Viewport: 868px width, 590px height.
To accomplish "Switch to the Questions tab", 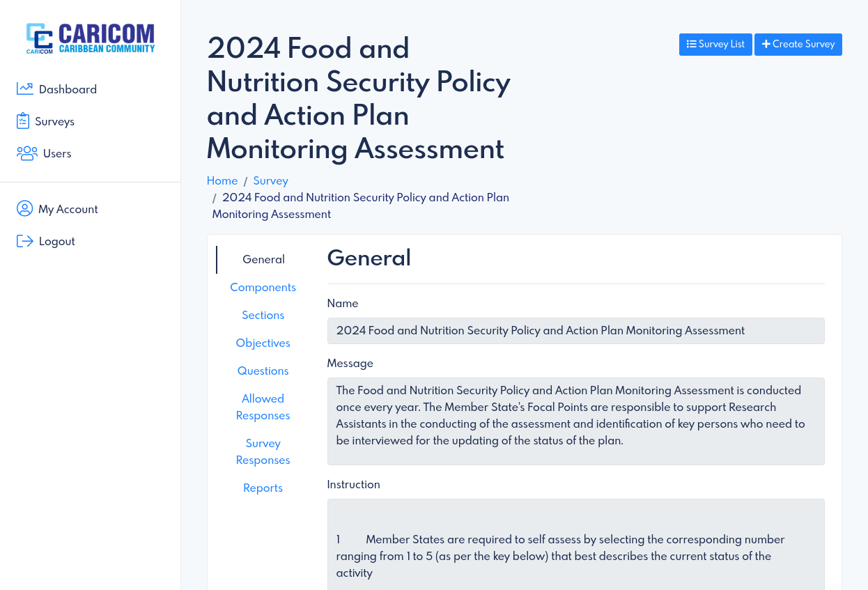I will [263, 371].
